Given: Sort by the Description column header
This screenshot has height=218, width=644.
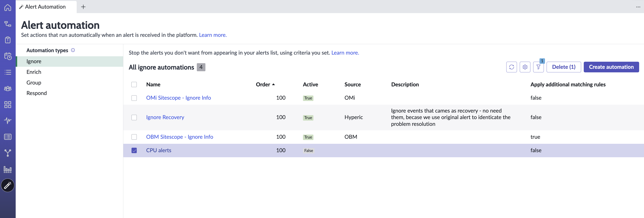Looking at the screenshot, I should tap(405, 85).
